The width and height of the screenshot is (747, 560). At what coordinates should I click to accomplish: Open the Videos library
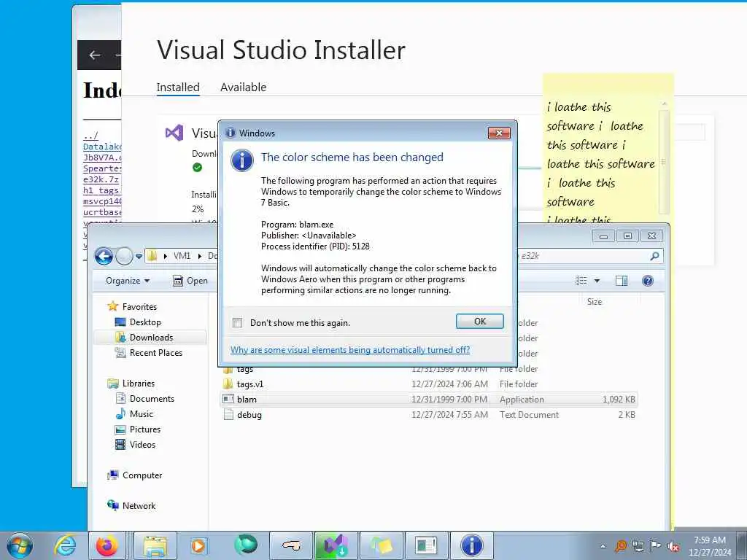[142, 444]
